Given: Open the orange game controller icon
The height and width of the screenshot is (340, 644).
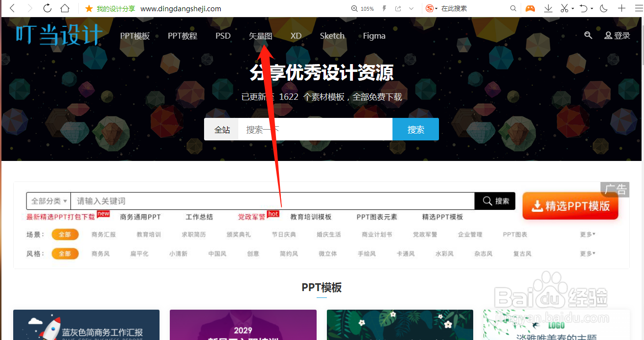Looking at the screenshot, I should point(530,8).
